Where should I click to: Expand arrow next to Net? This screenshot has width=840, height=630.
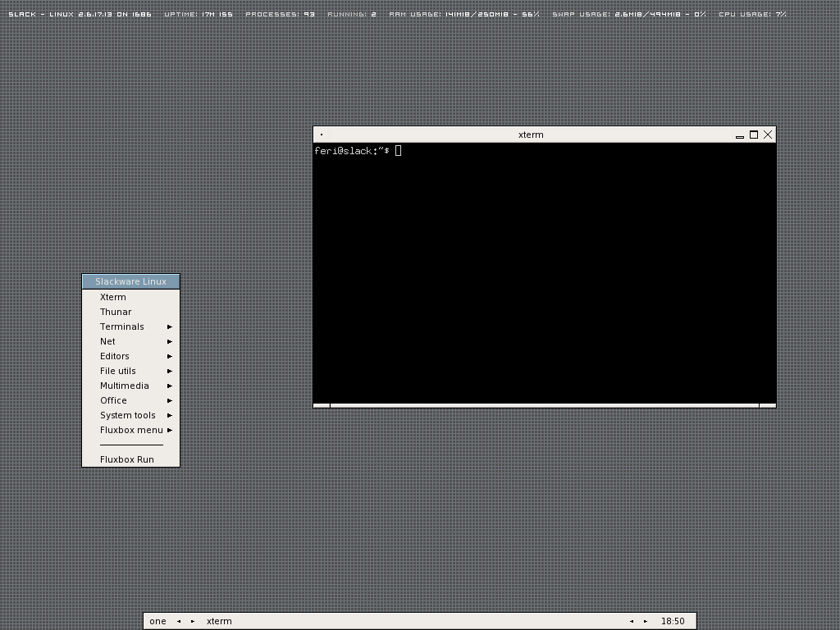[170, 341]
